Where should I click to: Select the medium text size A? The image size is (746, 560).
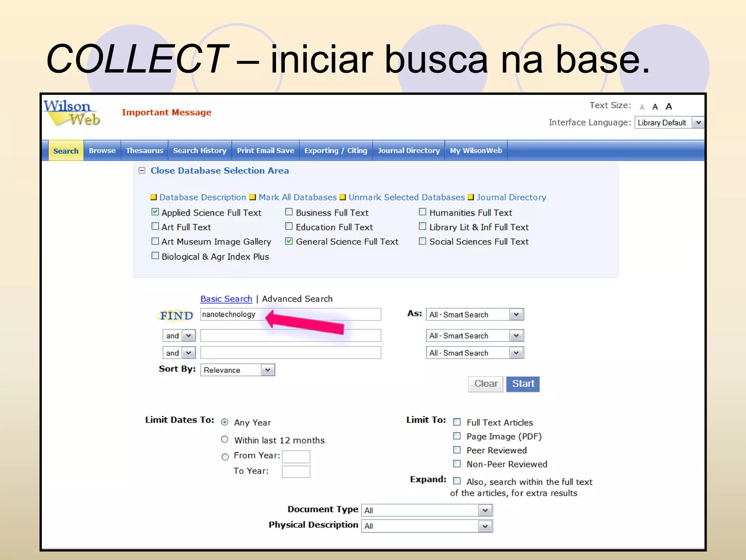655,107
